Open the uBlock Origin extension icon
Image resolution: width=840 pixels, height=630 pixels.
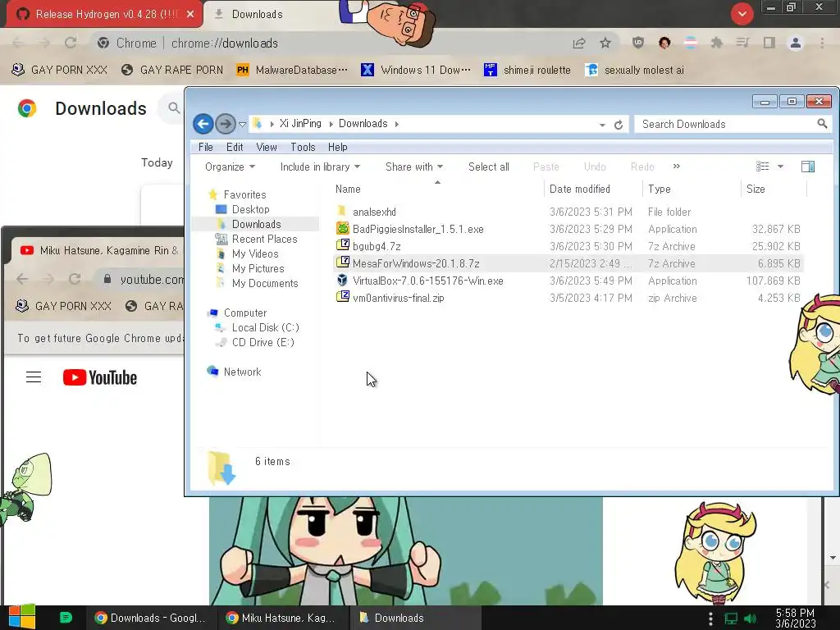[637, 43]
